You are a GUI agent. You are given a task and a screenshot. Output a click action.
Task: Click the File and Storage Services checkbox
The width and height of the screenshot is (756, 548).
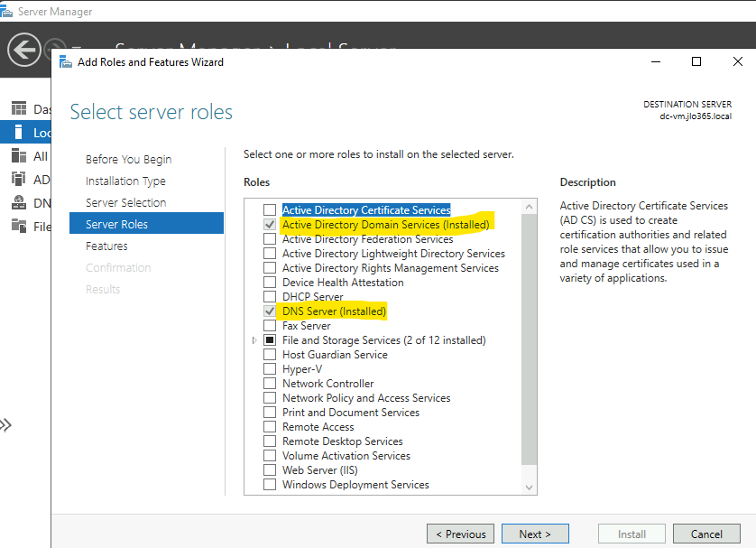click(270, 340)
